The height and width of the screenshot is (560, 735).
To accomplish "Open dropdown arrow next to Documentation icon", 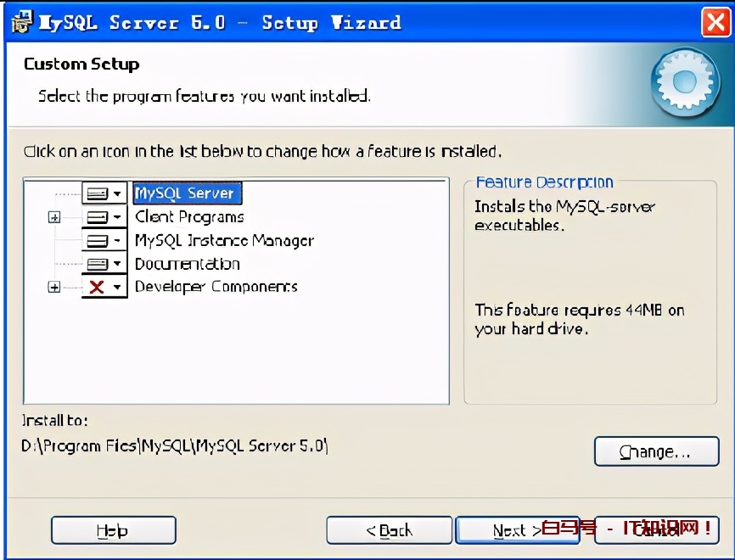I will [117, 264].
